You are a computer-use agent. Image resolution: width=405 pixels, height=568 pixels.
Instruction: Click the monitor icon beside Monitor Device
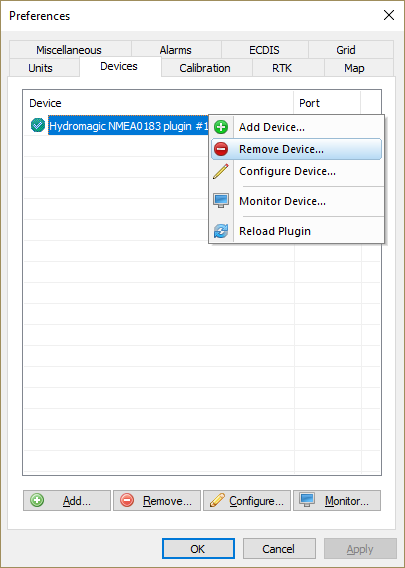pos(221,201)
